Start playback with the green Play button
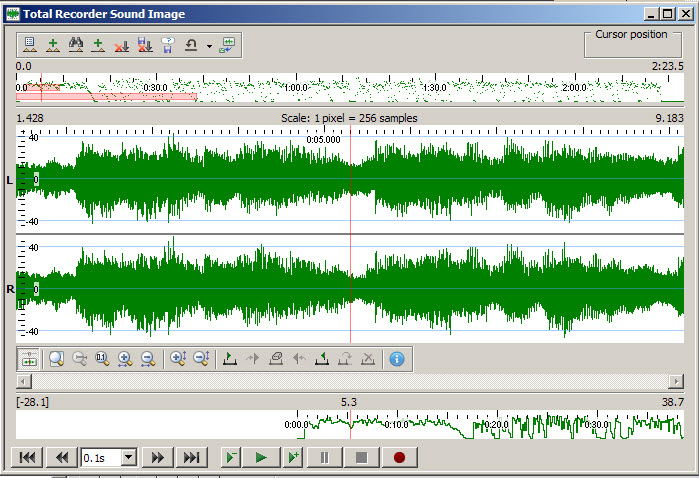 (x=261, y=457)
